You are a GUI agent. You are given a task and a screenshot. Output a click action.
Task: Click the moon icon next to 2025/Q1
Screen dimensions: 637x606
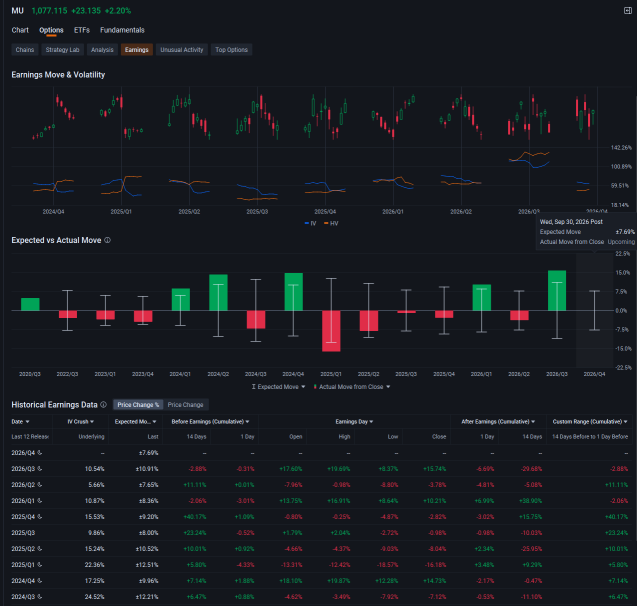[40, 565]
